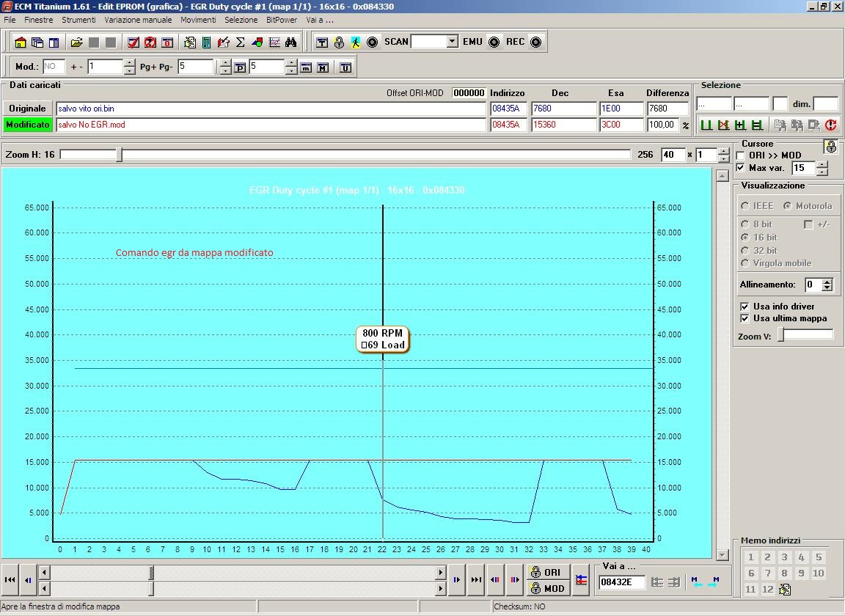The width and height of the screenshot is (845, 616).
Task: Select the 32 bit radio option
Action: [x=745, y=251]
